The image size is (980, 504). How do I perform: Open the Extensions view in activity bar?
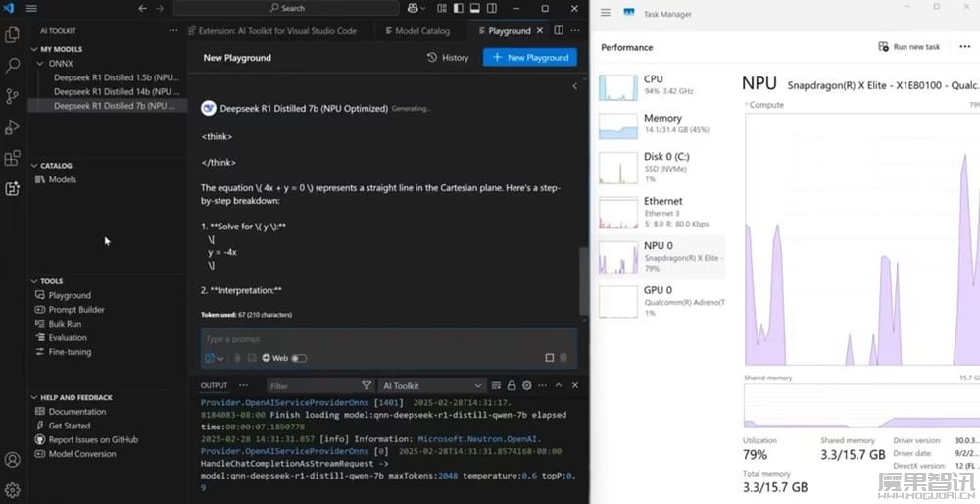tap(12, 158)
